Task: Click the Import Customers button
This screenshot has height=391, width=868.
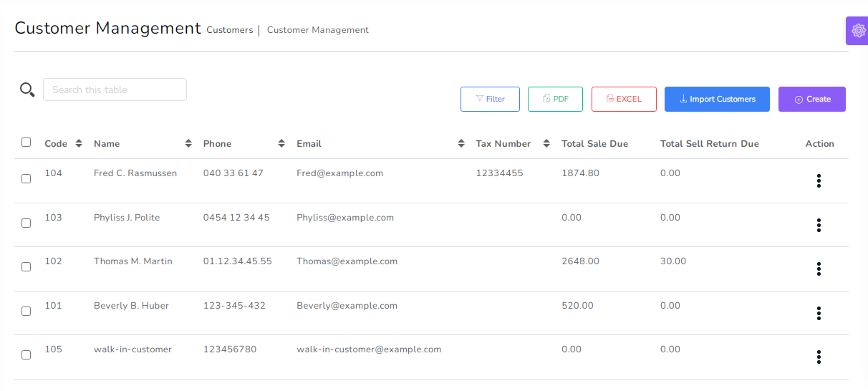Action: pos(717,100)
